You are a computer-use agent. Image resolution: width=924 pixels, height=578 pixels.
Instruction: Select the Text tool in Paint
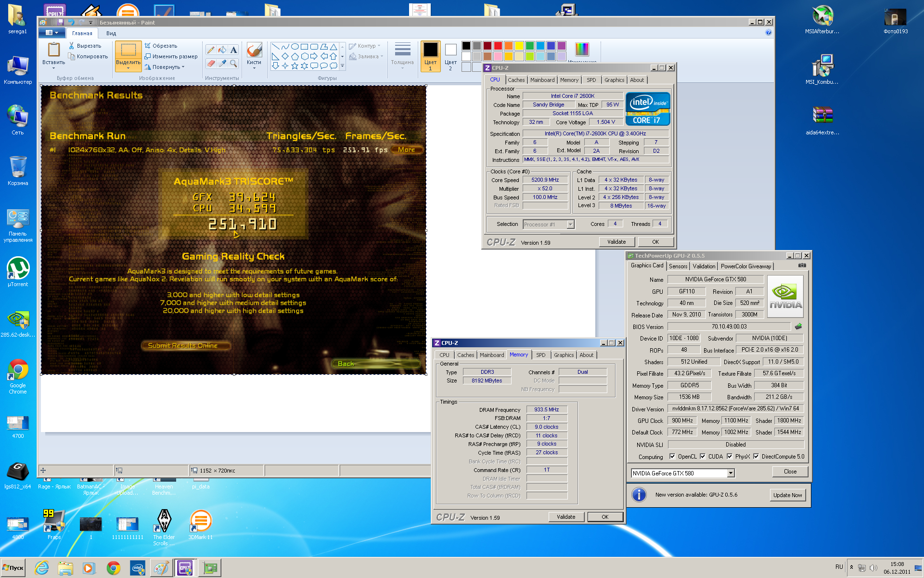tap(233, 50)
